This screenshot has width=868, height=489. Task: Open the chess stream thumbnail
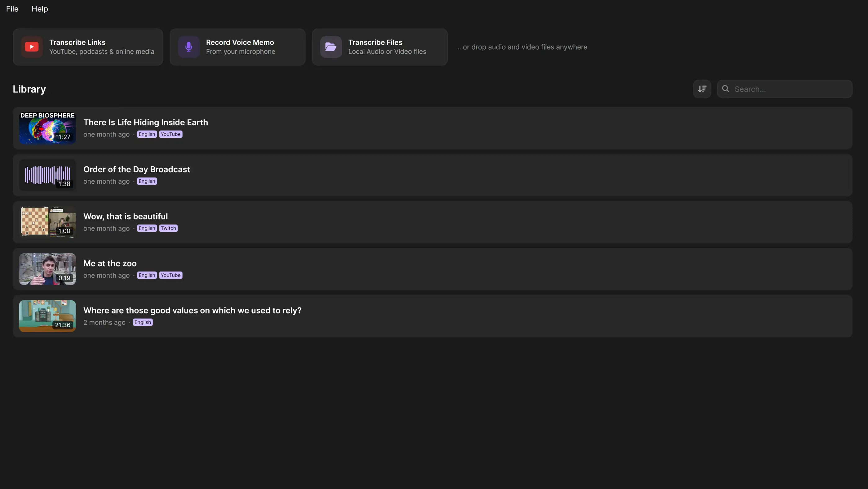(47, 222)
